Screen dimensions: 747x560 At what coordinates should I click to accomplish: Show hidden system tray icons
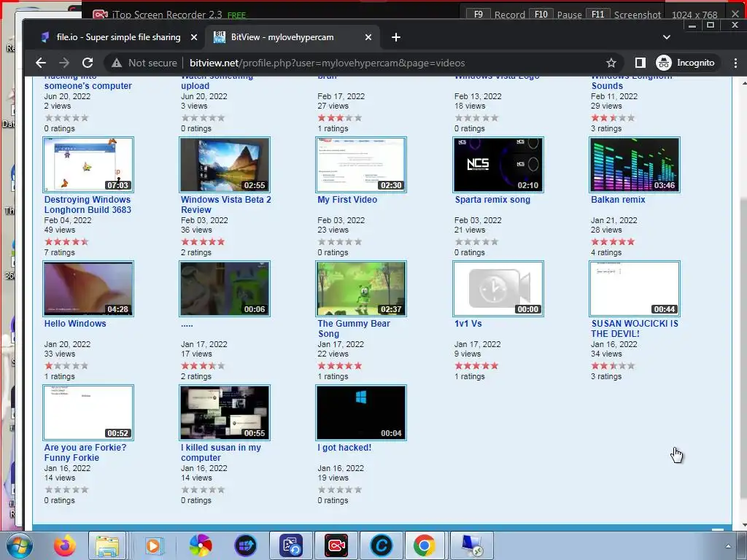click(x=728, y=546)
